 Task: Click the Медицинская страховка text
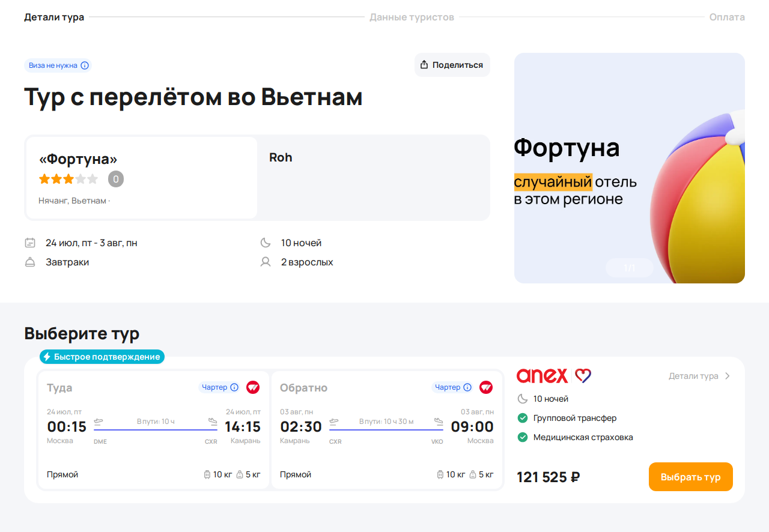583,437
